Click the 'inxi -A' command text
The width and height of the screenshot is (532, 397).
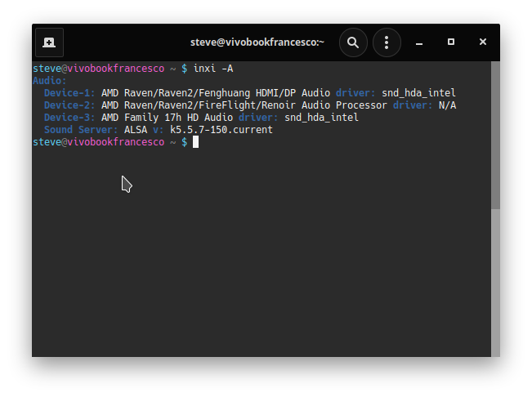213,69
